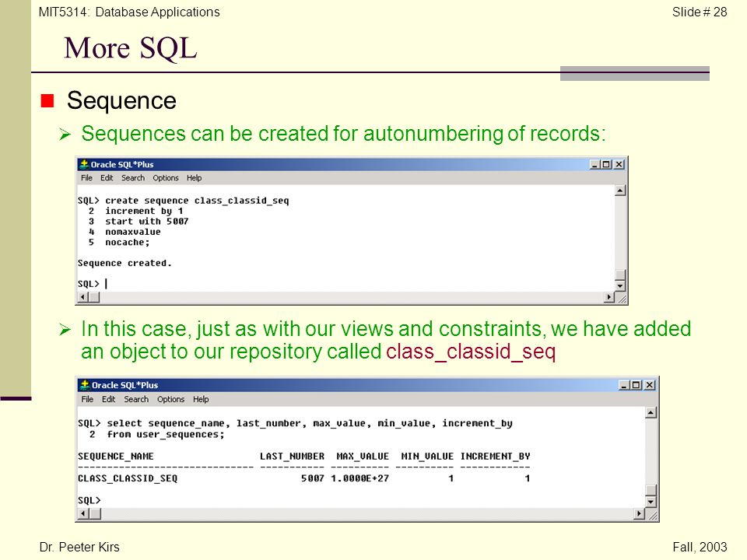Click the SQL> prompt cursor in upper window

pyautogui.click(x=106, y=284)
